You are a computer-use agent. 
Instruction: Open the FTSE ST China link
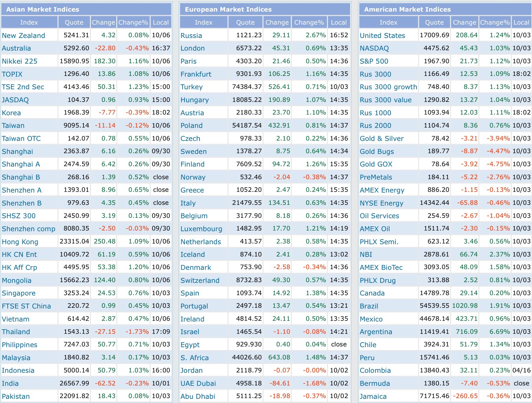point(26,306)
